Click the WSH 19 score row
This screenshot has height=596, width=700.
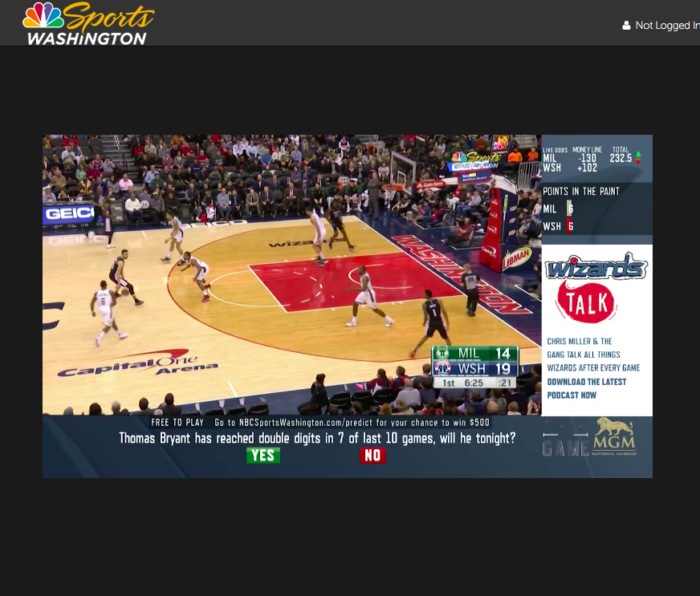(475, 368)
